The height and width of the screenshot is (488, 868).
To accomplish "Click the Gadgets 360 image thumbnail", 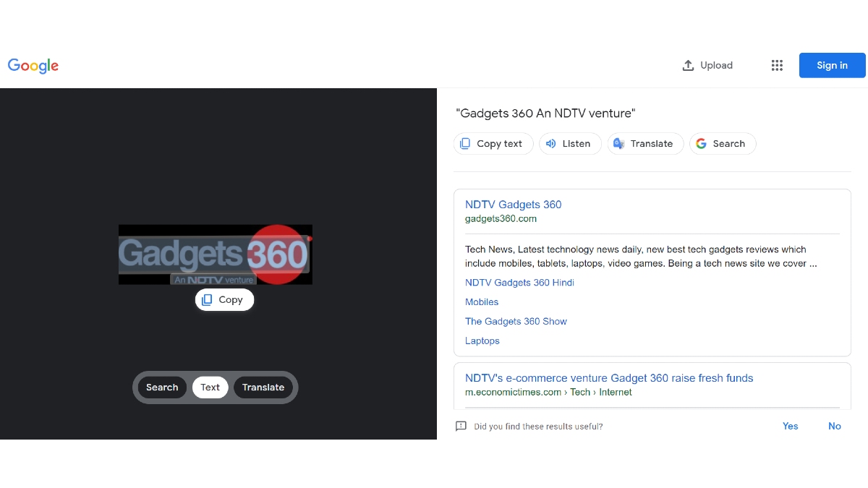I will [x=215, y=254].
